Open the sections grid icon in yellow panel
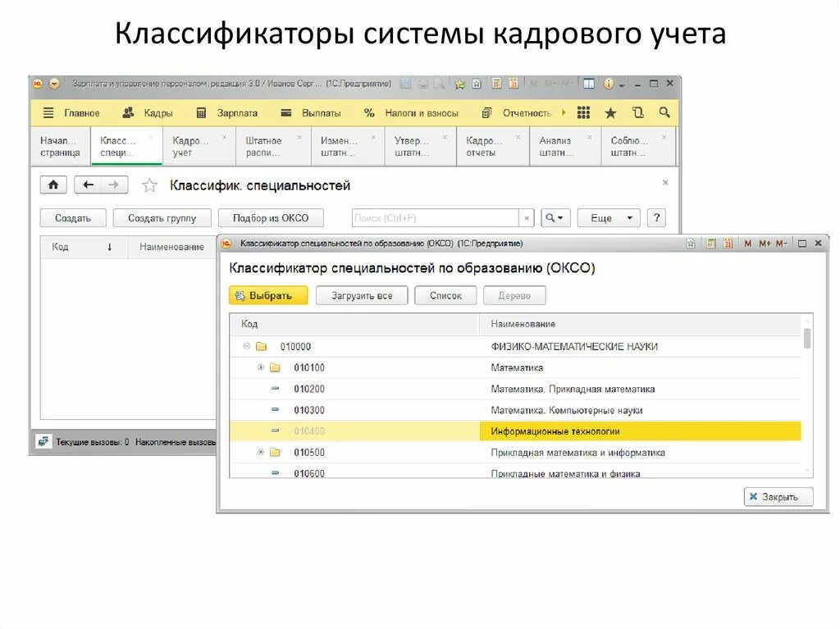The image size is (840, 629). (583, 112)
